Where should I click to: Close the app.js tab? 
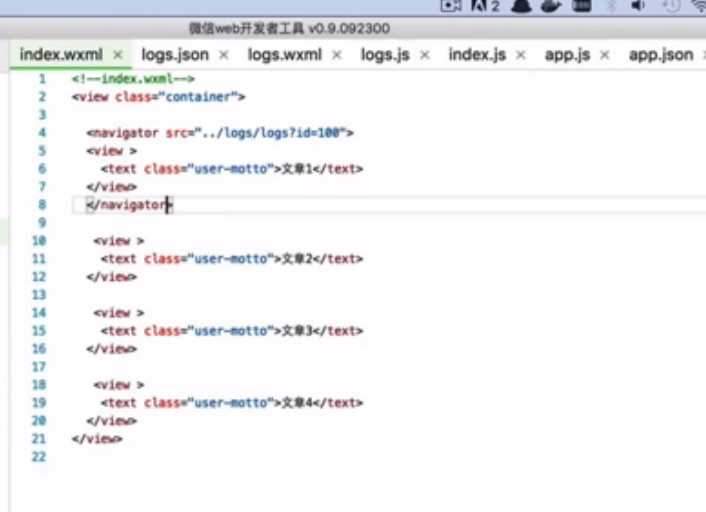[x=605, y=55]
